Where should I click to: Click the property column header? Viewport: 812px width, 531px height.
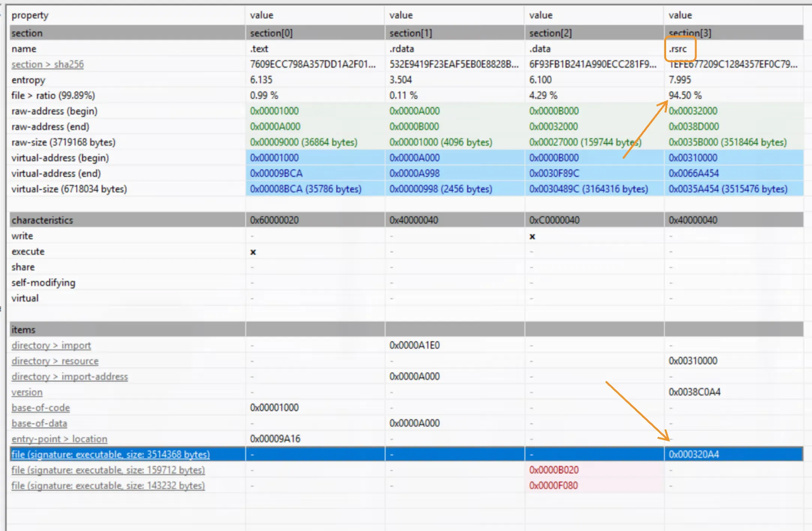(x=30, y=15)
